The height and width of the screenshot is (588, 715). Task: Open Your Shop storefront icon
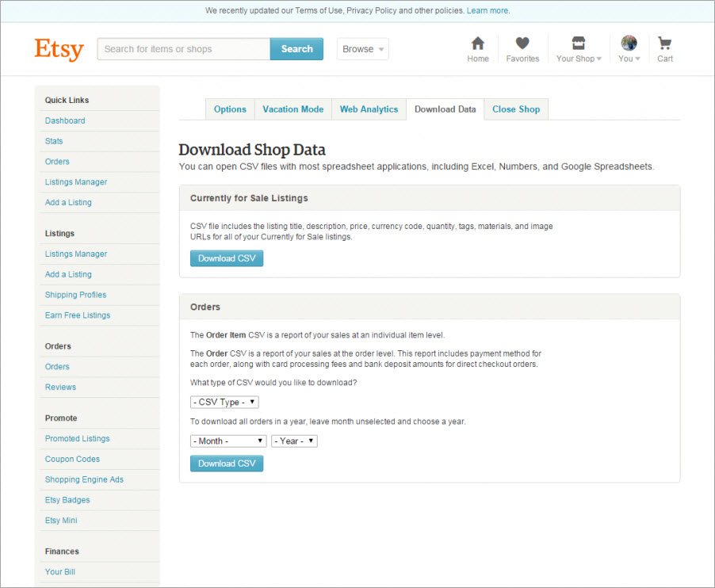[x=578, y=44]
